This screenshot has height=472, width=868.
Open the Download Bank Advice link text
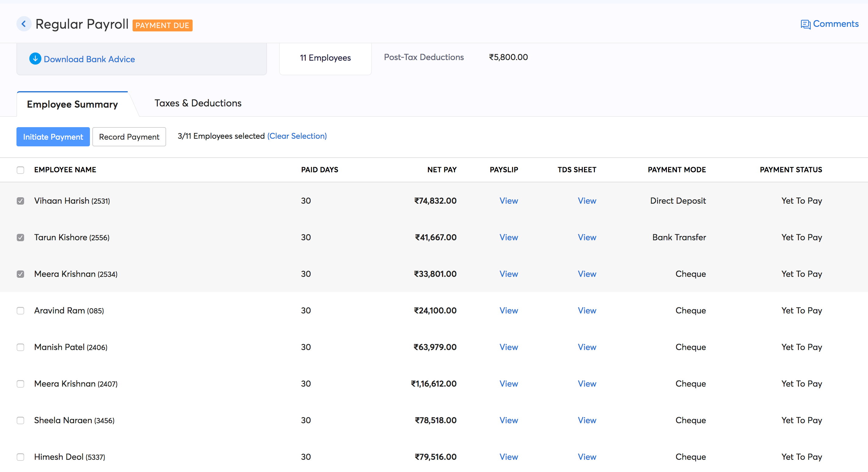point(89,59)
